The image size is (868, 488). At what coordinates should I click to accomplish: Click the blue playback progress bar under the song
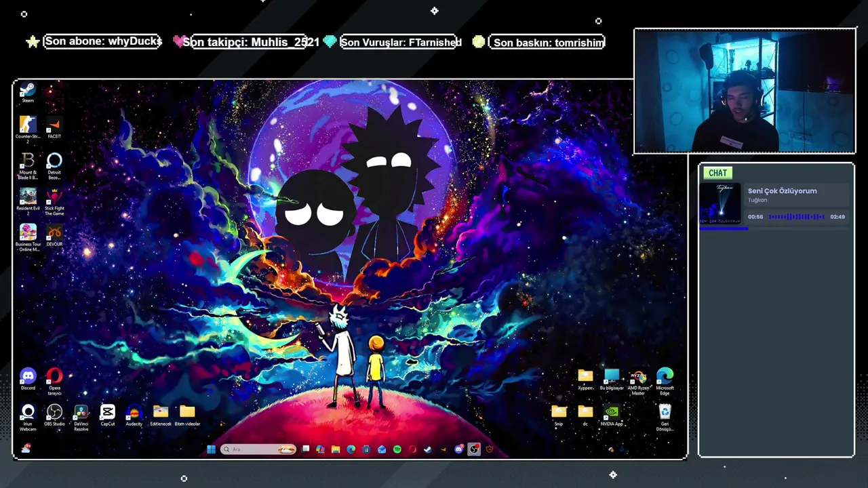[724, 228]
